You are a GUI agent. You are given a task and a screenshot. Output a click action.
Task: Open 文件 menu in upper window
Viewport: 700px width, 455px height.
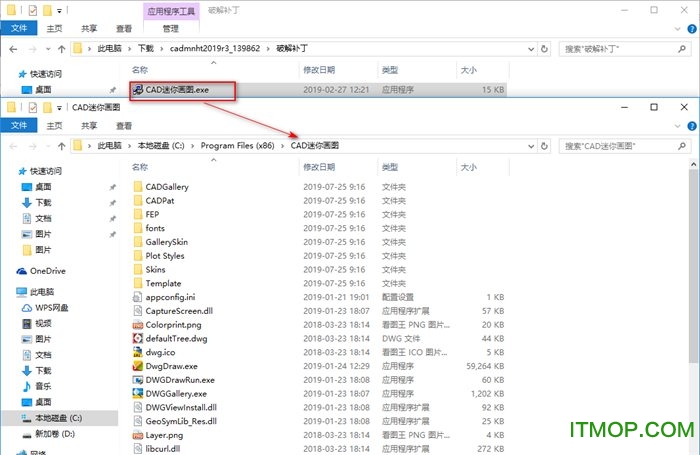19,28
